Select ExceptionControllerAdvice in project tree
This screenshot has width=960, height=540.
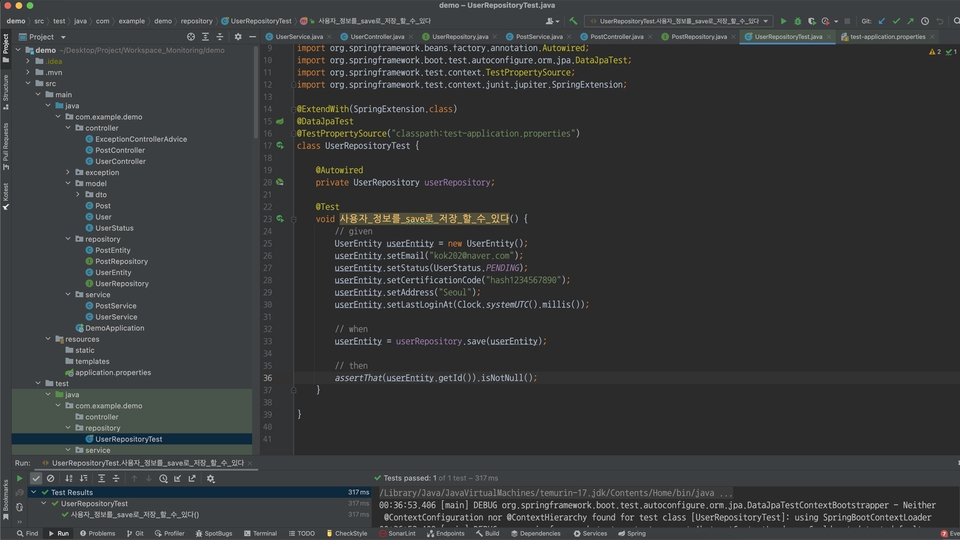[141, 139]
